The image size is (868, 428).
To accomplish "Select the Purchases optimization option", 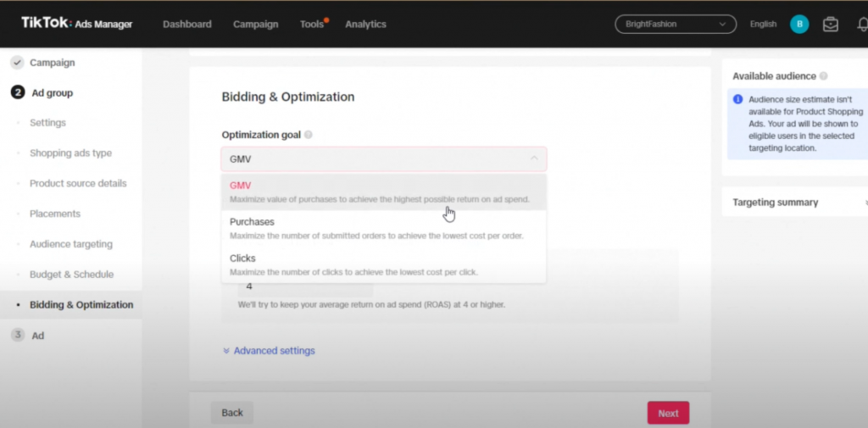I will click(252, 222).
